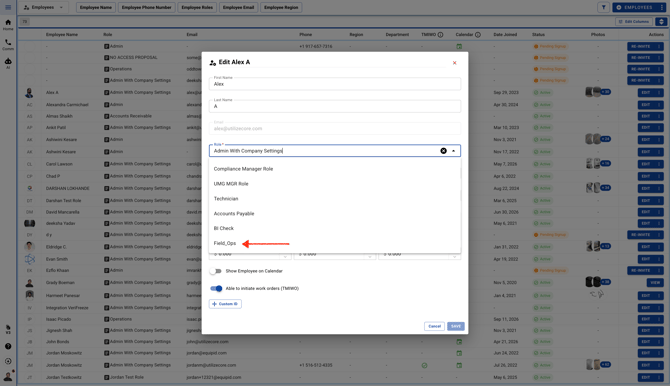Click the Employee Email filter button
Viewport: 670px width, 386px height.
pyautogui.click(x=238, y=7)
